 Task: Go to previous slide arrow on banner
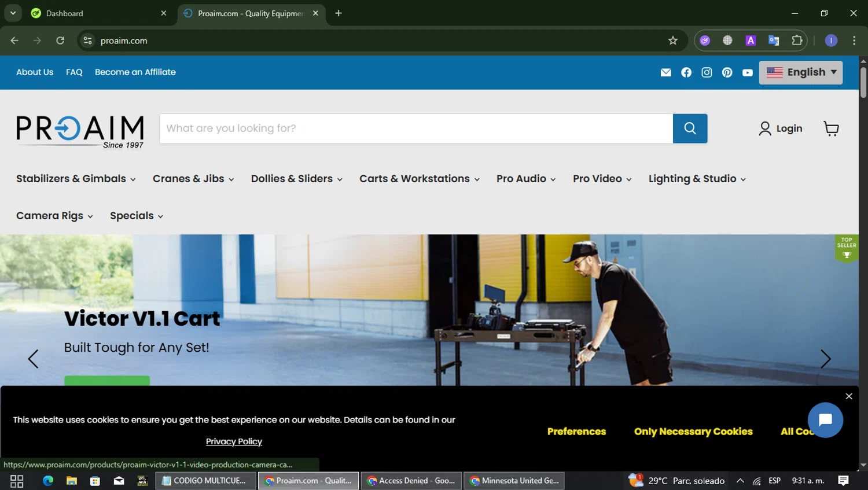pyautogui.click(x=33, y=359)
